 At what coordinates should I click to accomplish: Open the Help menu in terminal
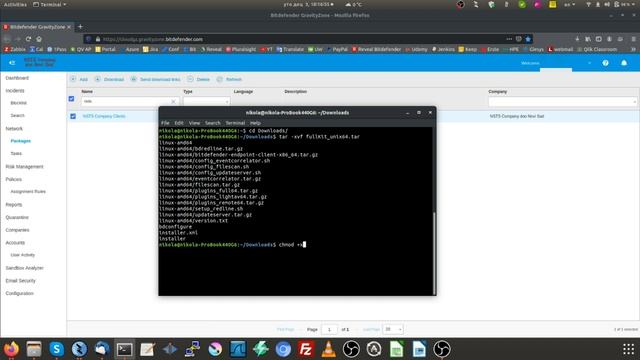point(256,123)
